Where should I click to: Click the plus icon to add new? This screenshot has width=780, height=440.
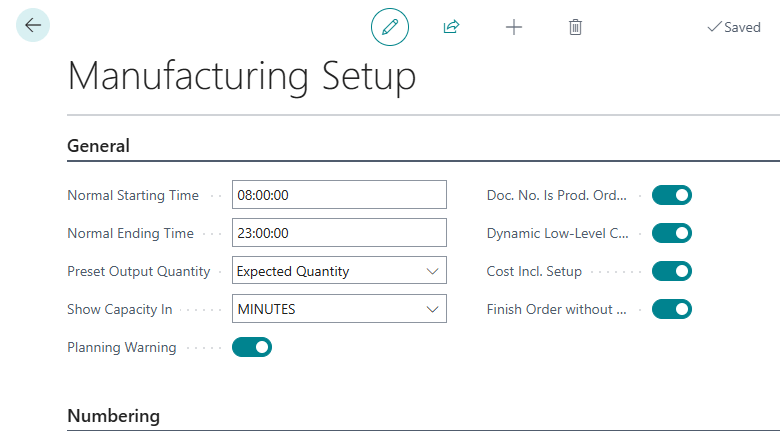click(x=513, y=27)
